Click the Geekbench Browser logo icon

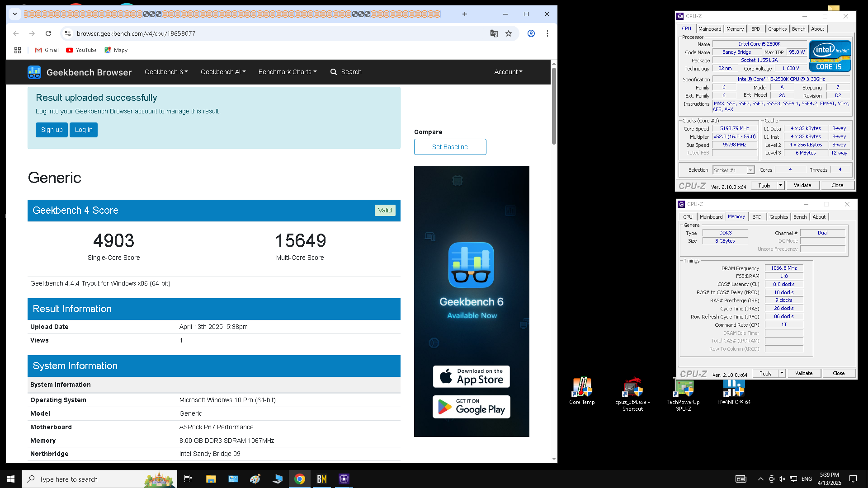coord(34,72)
